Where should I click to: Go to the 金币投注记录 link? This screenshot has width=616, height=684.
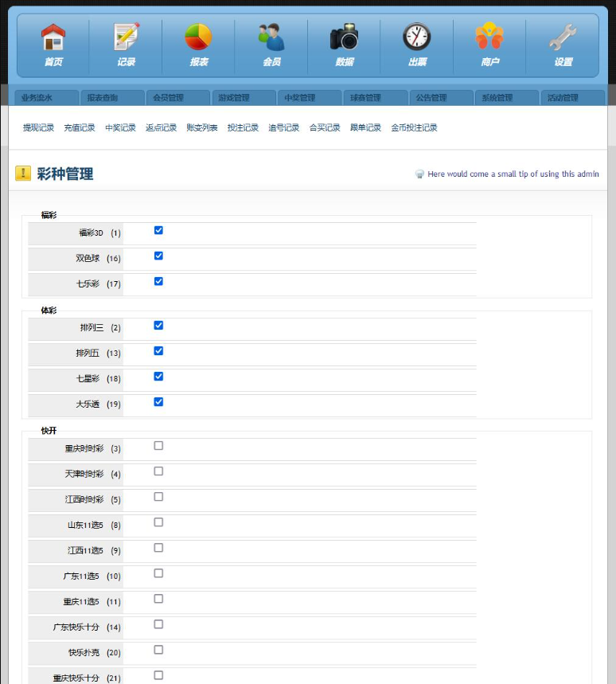(414, 128)
